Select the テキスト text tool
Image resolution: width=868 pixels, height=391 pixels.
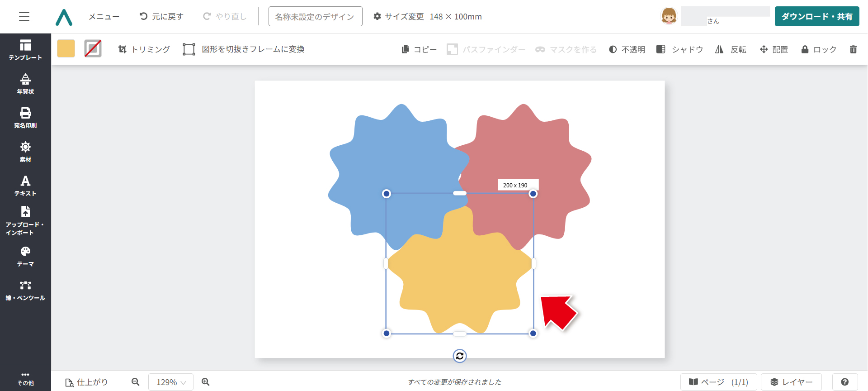[25, 186]
